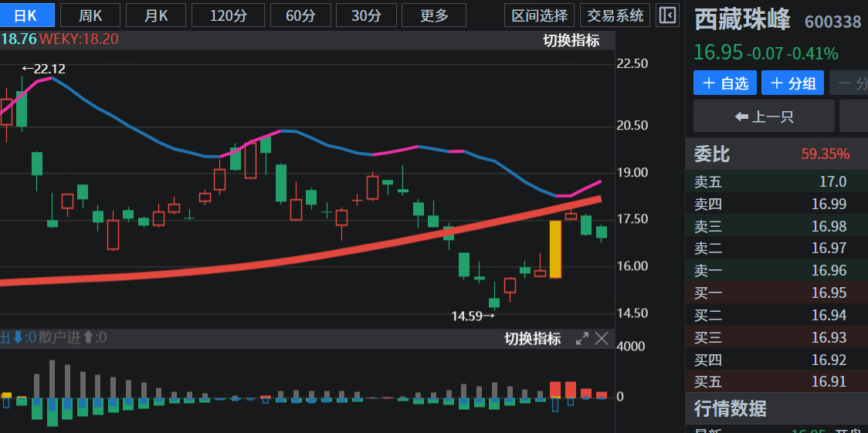Switch to 周K weekly chart
Image resolution: width=868 pixels, height=433 pixels.
coord(90,15)
